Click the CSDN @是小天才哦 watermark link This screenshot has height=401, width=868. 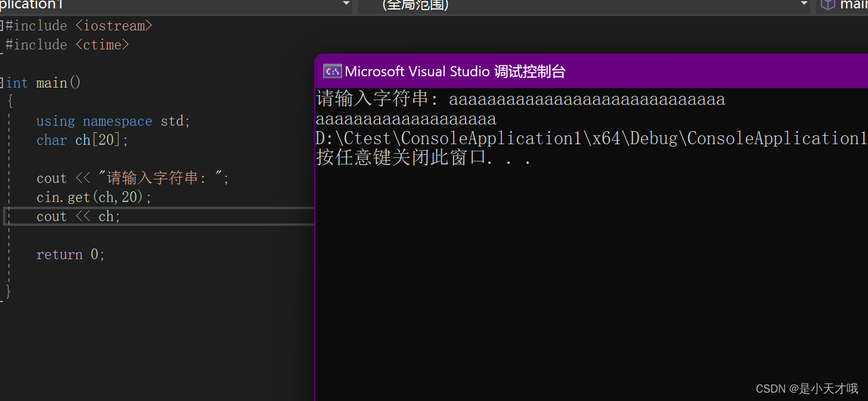coord(807,388)
